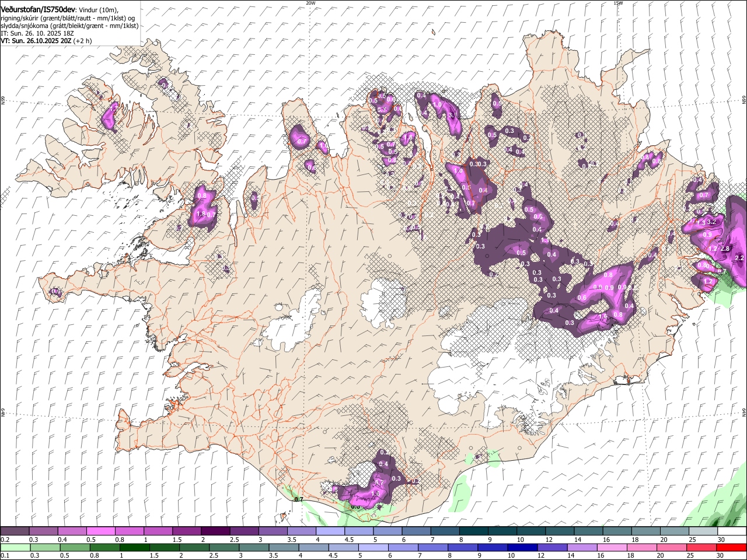Viewport: 747px width, 560px height.
Task: Click the 'slydda/snjókoma' legend description line
Action: click(x=69, y=26)
